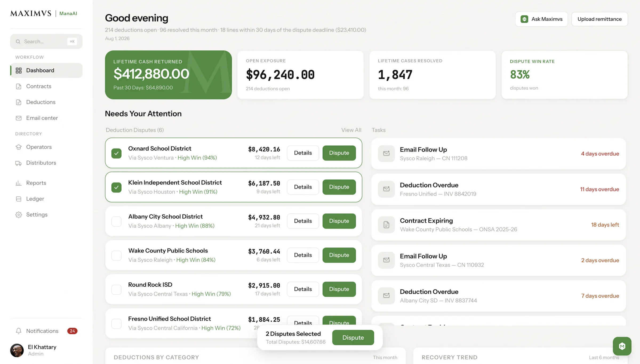The height and width of the screenshot is (364, 640).
Task: Click the Contract Expiring document icon
Action: [x=386, y=225]
